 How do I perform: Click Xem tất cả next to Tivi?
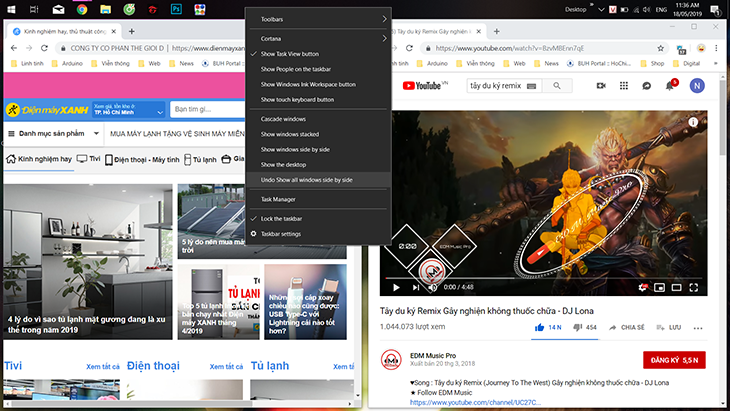tap(102, 367)
